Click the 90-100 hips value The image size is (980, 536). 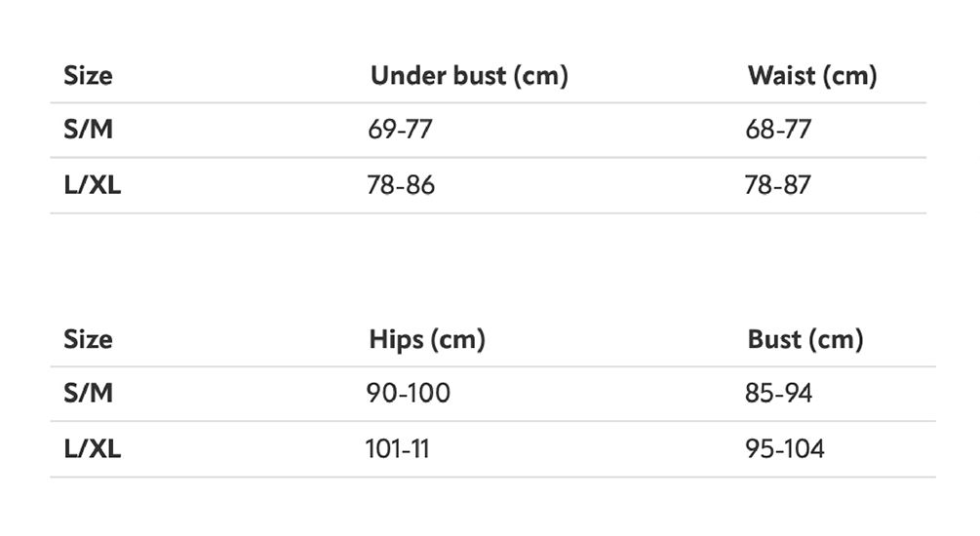click(x=408, y=394)
